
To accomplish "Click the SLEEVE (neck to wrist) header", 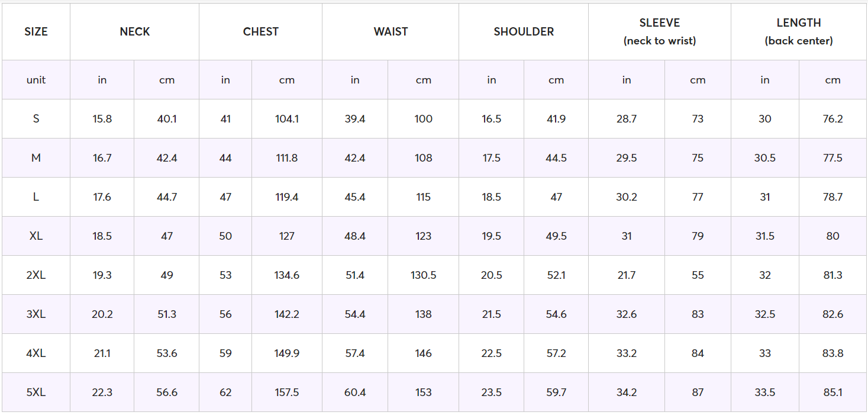I will 660,32.
